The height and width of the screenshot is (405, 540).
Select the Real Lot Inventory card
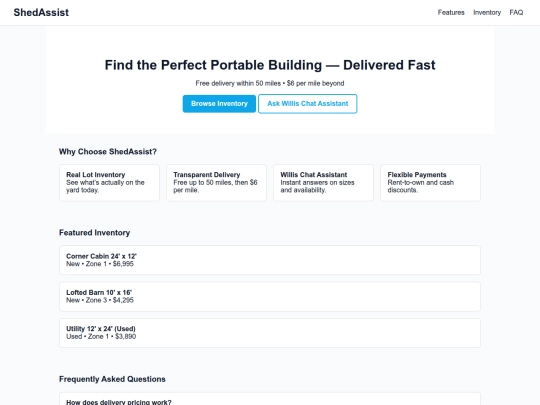[x=109, y=183]
